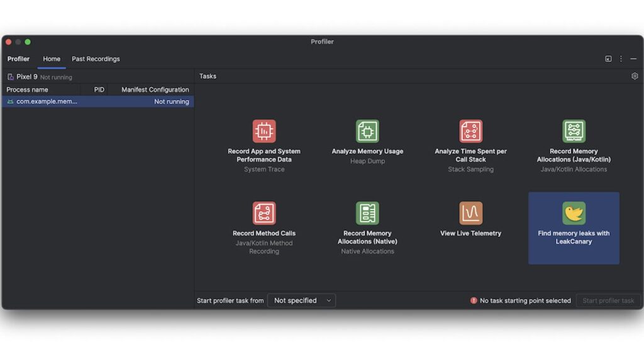Screen dimensions: 644x362
Task: Click the Manifest Configuration column header
Action: (155, 90)
